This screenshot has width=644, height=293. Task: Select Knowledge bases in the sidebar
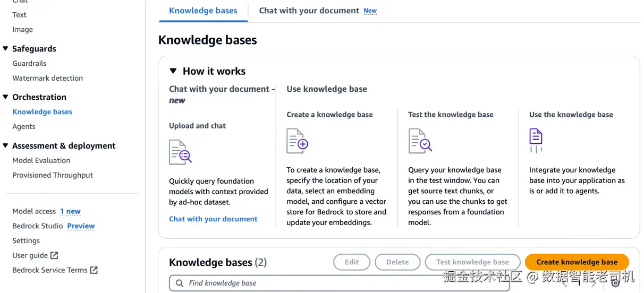(43, 112)
